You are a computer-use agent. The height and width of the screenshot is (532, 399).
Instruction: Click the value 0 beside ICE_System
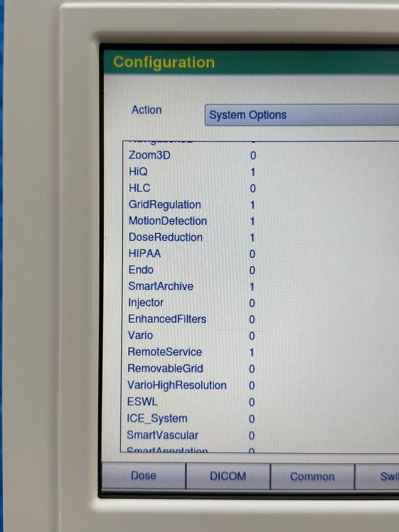coord(252,419)
